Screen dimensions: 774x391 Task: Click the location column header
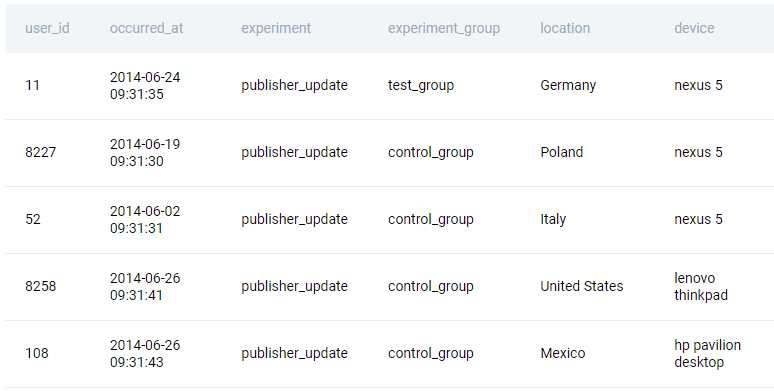(565, 28)
